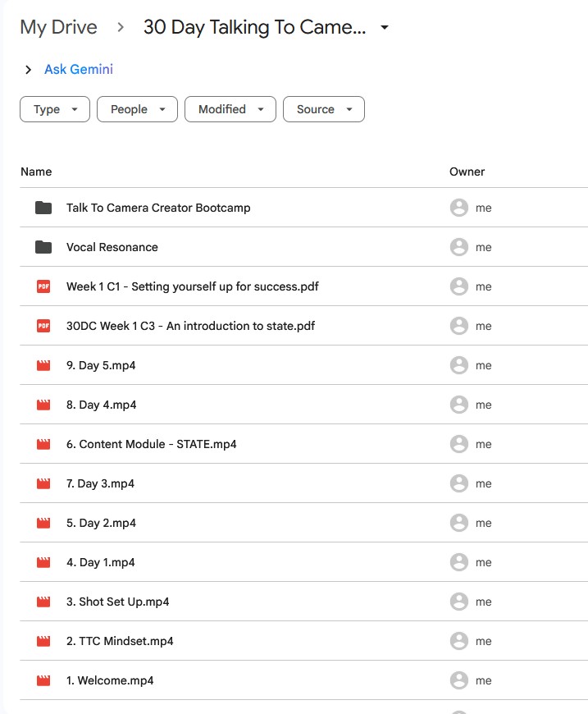This screenshot has height=714, width=588.
Task: Click the video icon for 3. Shot Set Up.mp4
Action: [x=43, y=602]
